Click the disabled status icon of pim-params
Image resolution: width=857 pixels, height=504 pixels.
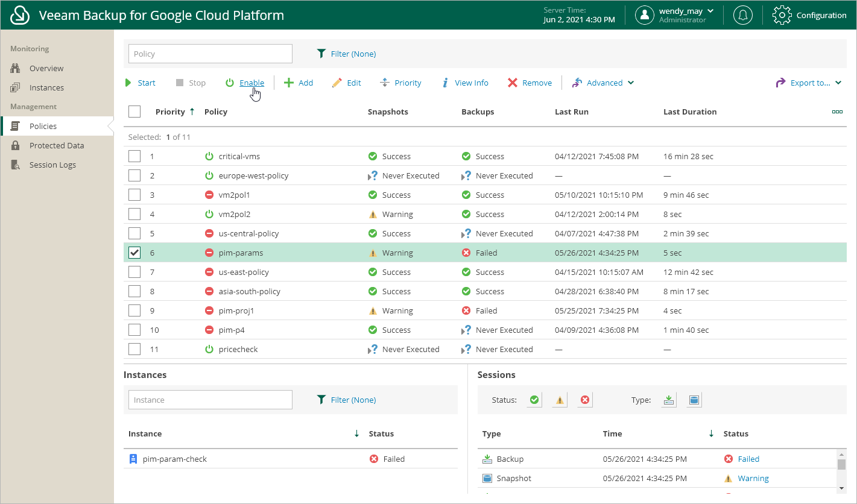click(x=209, y=253)
